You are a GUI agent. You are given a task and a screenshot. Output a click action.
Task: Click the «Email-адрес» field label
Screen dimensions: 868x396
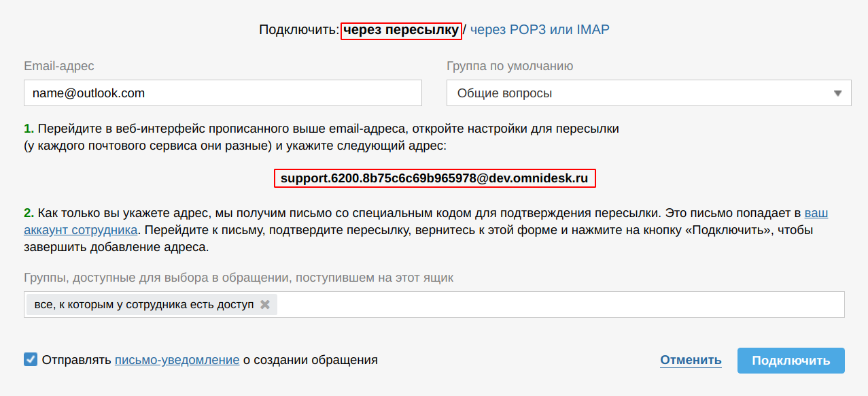coord(59,66)
